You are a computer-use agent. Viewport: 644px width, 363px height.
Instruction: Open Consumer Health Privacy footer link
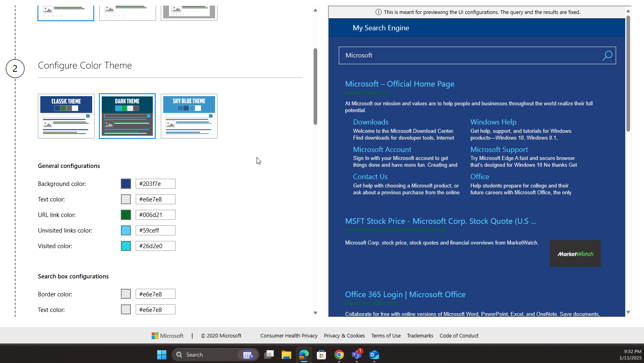pos(289,336)
